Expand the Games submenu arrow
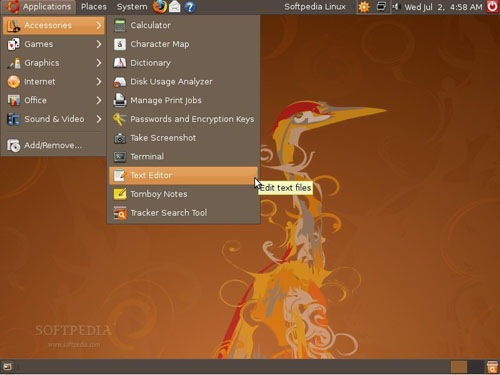Screen dimensions: 500x375 click(x=99, y=44)
